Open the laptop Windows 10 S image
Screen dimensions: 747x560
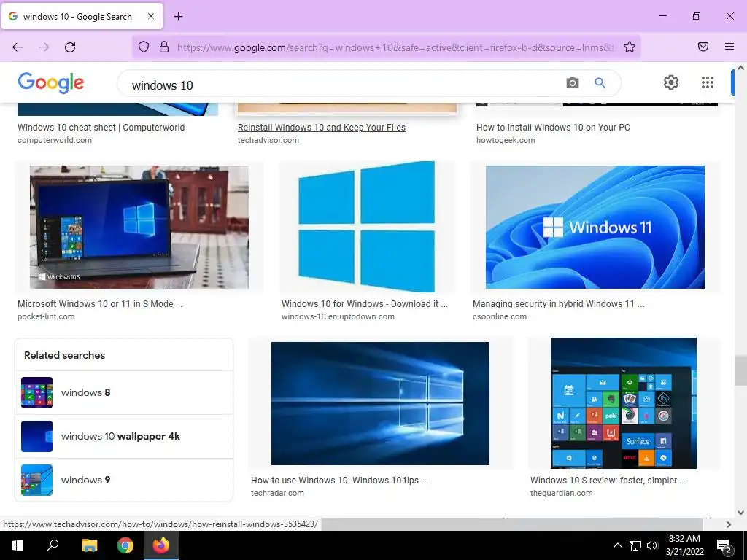[139, 227]
